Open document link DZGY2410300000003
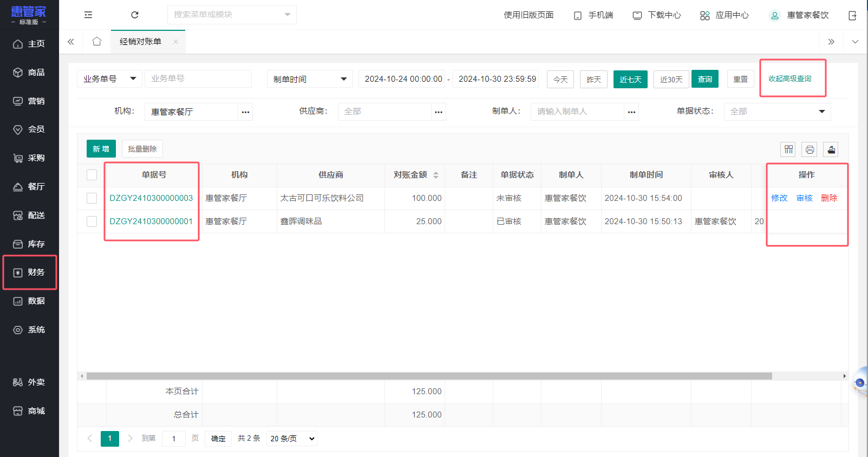The width and height of the screenshot is (868, 457). (x=151, y=198)
